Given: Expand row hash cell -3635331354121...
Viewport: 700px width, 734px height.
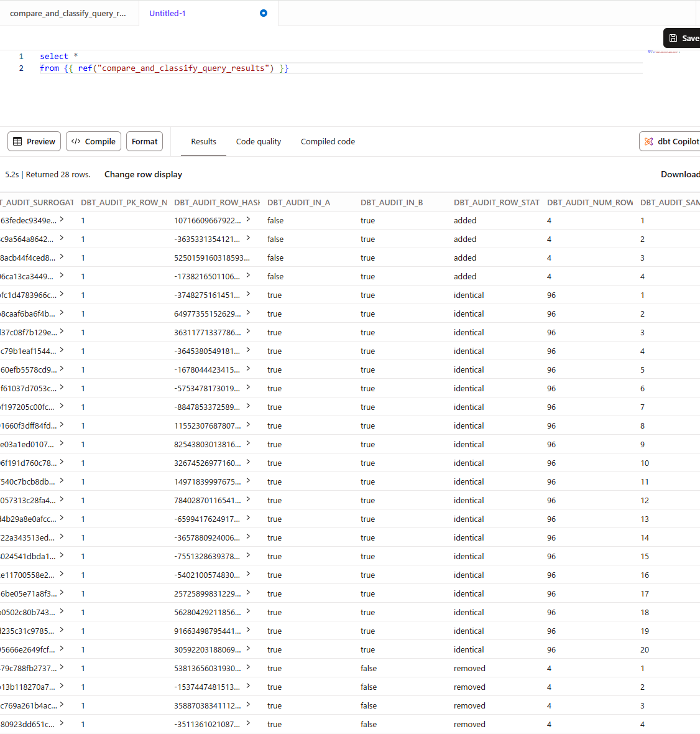Looking at the screenshot, I should pyautogui.click(x=248, y=238).
